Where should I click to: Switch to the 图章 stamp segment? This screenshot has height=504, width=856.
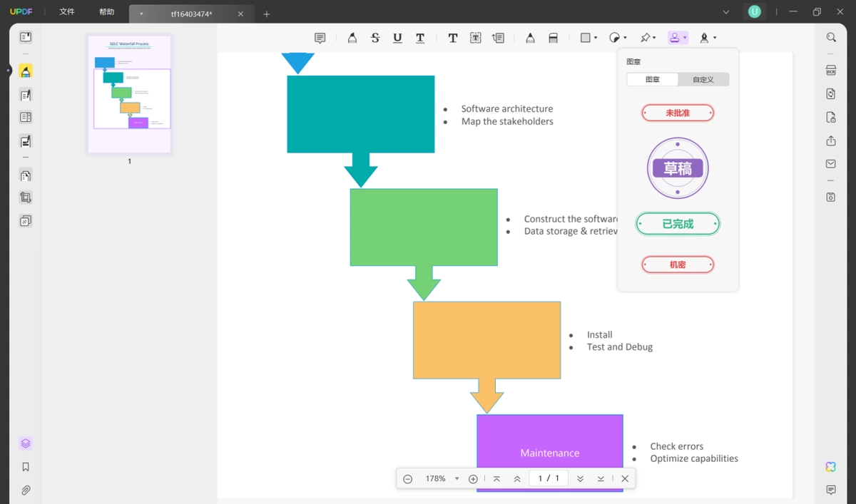tap(653, 79)
